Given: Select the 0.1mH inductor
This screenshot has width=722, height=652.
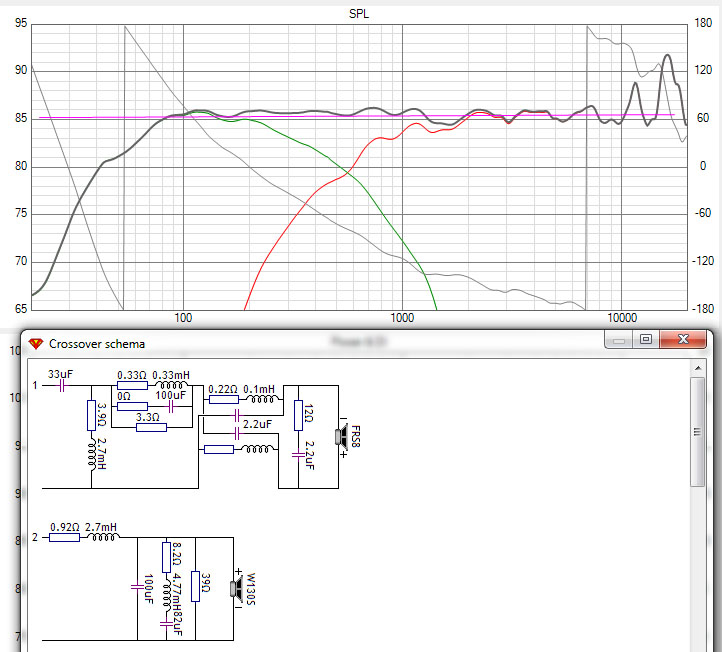Looking at the screenshot, I should click(263, 398).
